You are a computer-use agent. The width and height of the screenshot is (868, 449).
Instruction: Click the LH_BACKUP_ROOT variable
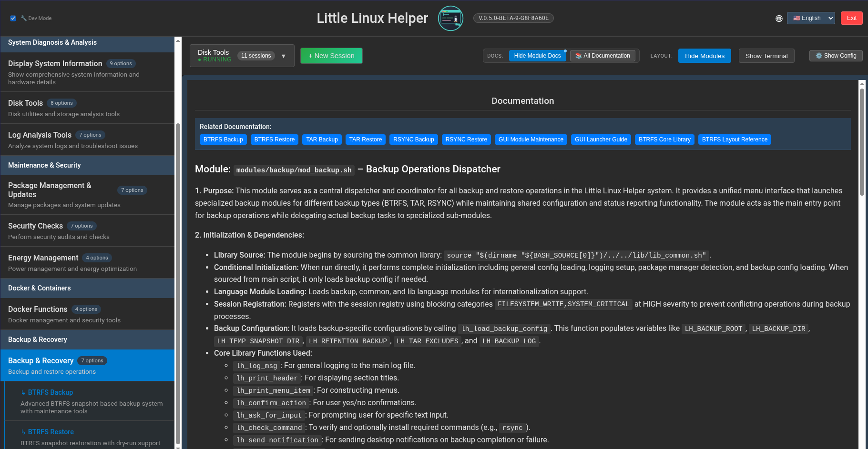click(x=714, y=329)
